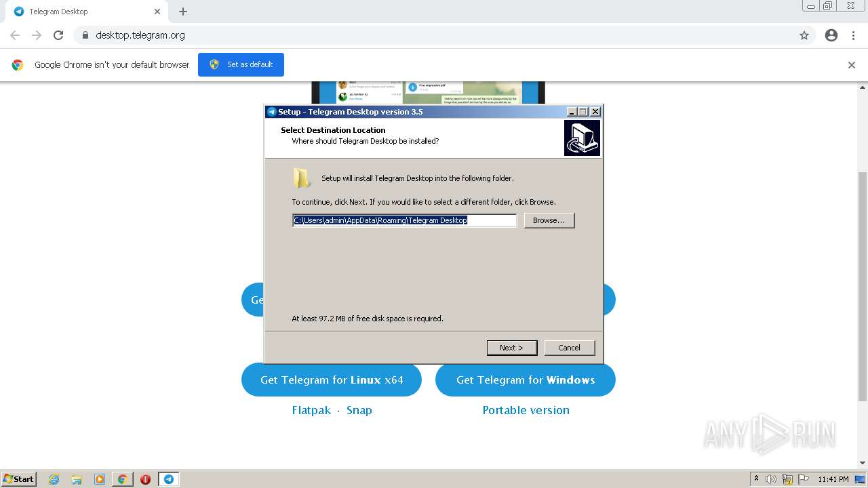Switch to Telegram setup in taskbar
This screenshot has height=488, width=868.
click(168, 479)
